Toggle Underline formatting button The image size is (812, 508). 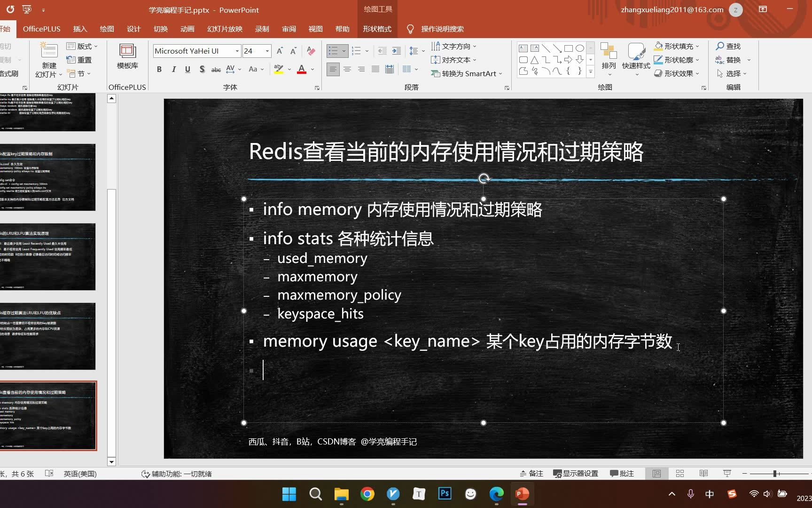pos(187,70)
